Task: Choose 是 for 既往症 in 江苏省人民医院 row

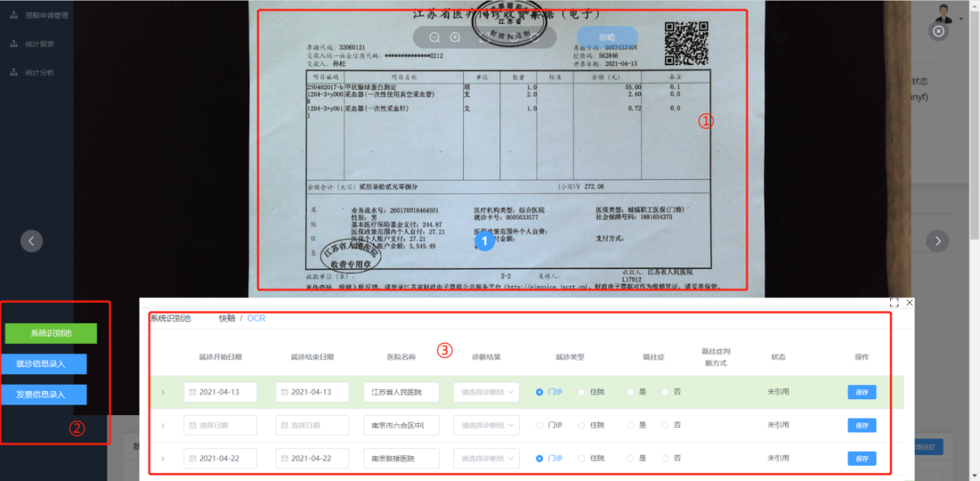Action: (630, 392)
